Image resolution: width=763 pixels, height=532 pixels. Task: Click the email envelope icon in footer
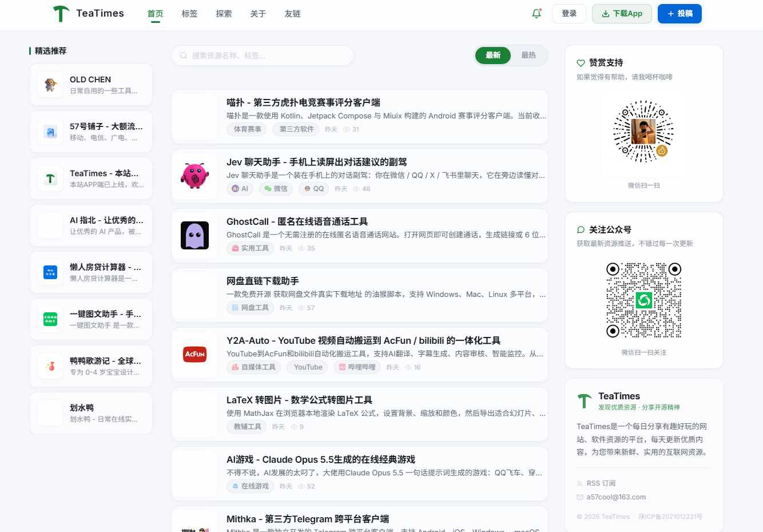pos(580,497)
